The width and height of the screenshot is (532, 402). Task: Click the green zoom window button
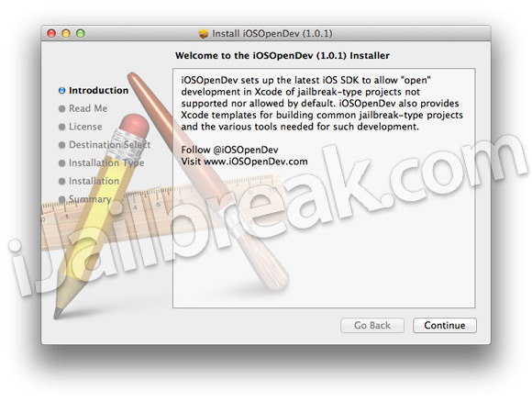81,33
